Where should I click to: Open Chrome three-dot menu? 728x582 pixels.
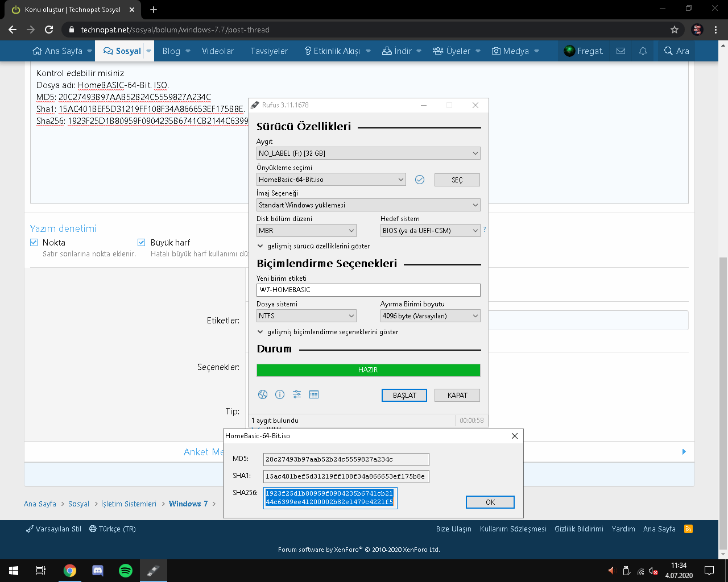pos(716,30)
